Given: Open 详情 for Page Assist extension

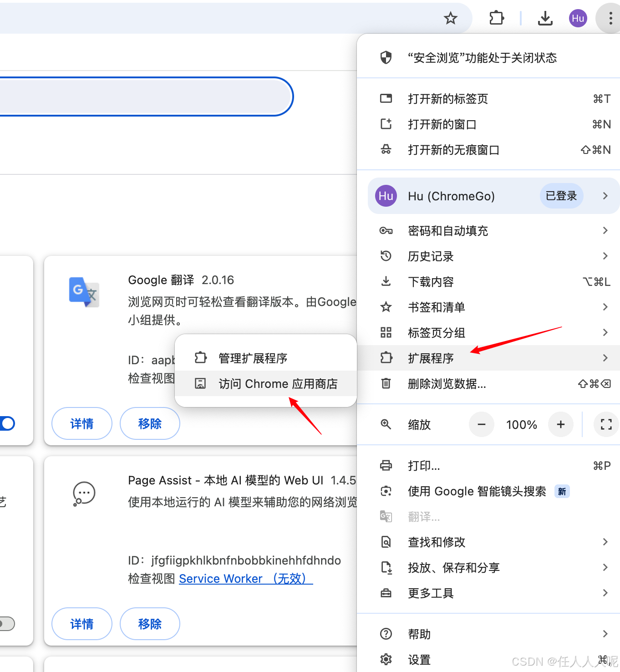Looking at the screenshot, I should [x=82, y=624].
